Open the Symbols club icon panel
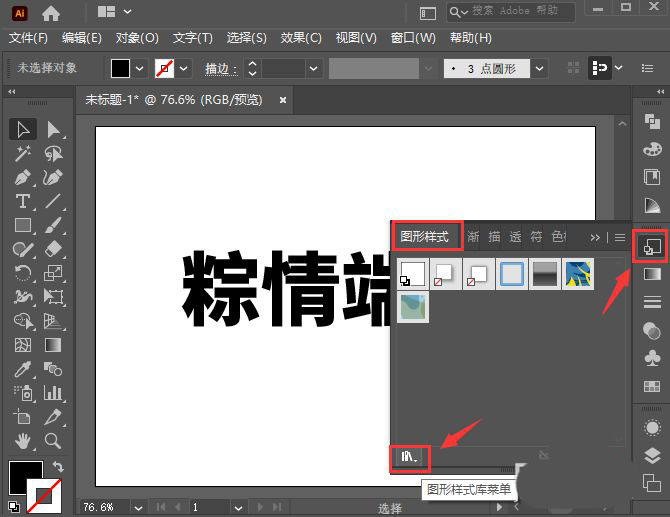 tap(652, 358)
